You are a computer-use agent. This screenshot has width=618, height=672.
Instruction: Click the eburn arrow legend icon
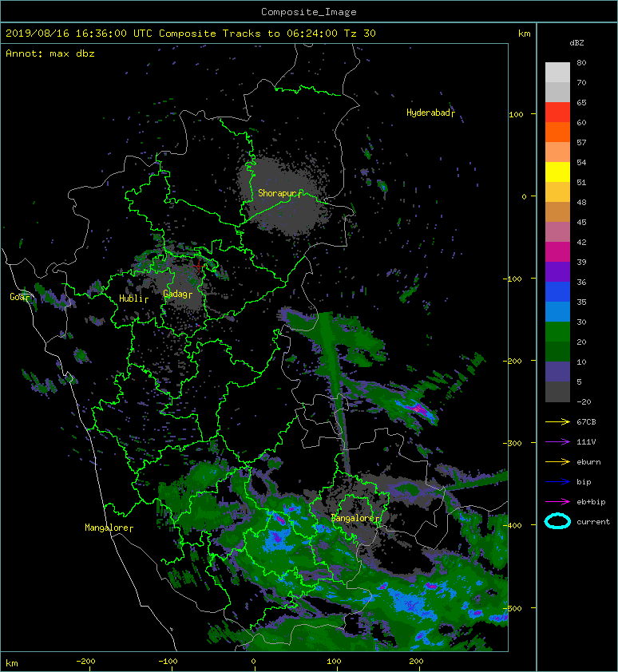[557, 462]
